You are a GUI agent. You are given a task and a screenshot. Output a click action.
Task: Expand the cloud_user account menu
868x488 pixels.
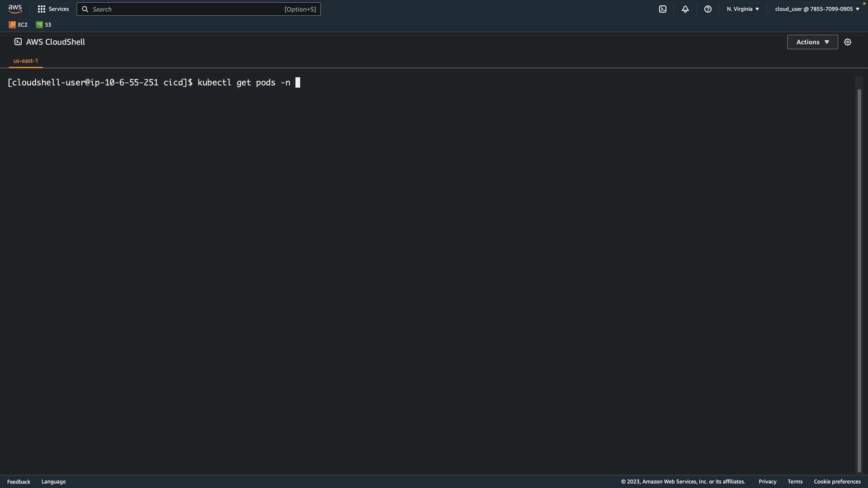(x=817, y=9)
